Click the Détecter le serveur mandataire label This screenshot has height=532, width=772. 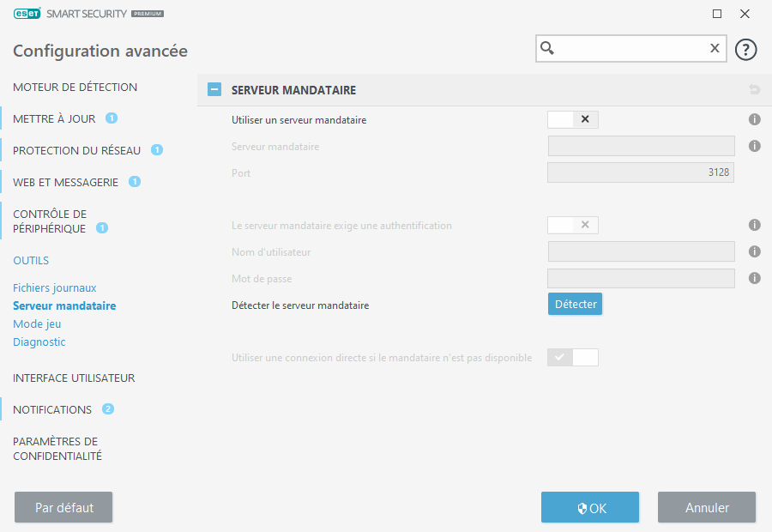300,305
